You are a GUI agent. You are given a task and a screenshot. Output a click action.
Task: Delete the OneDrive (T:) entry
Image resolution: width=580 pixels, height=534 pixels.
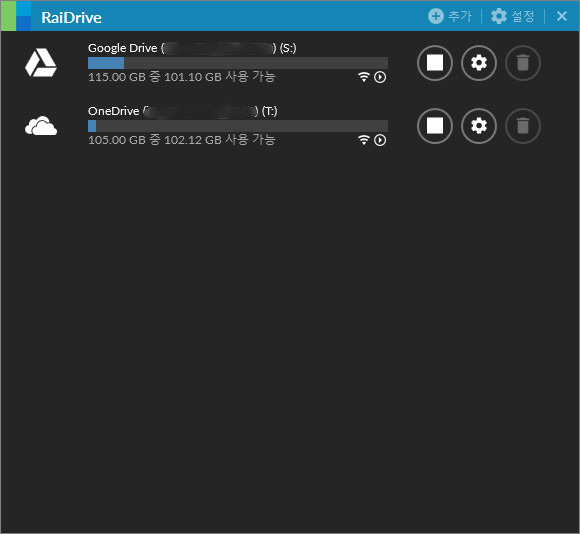pyautogui.click(x=523, y=126)
